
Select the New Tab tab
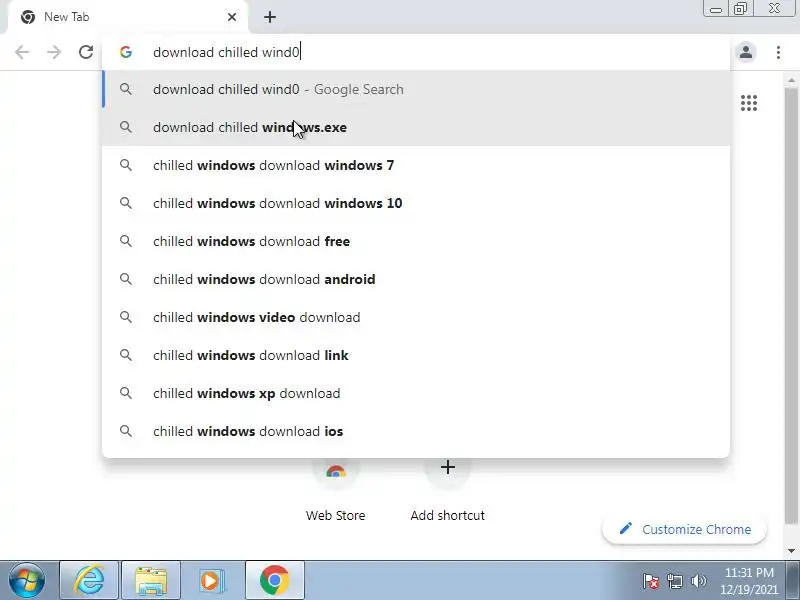coord(128,17)
